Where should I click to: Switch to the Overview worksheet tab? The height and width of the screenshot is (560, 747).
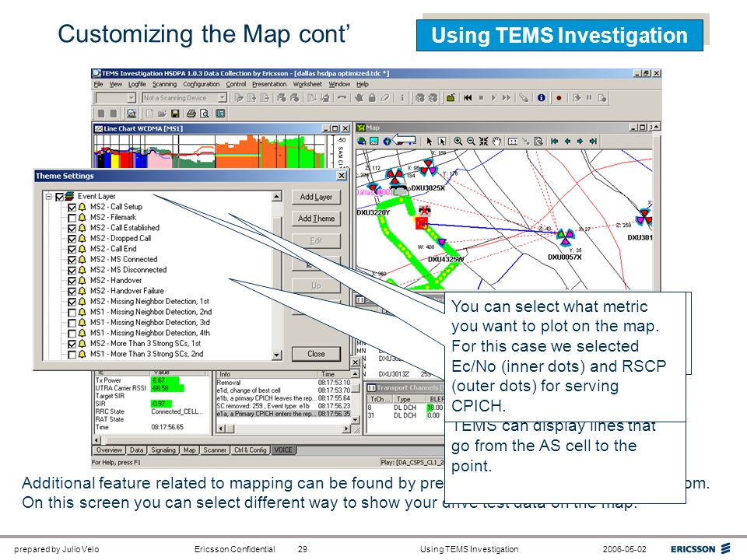coord(109,450)
